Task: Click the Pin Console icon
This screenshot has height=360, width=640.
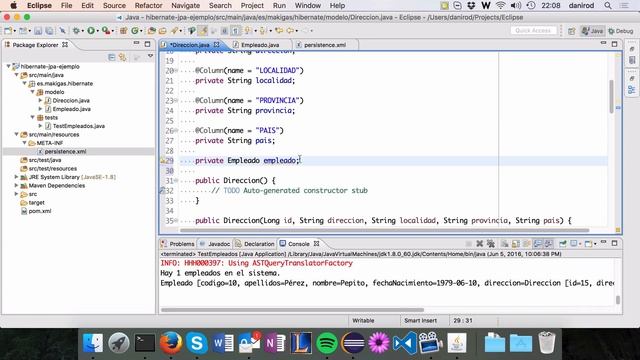Action: pyautogui.click(x=562, y=244)
